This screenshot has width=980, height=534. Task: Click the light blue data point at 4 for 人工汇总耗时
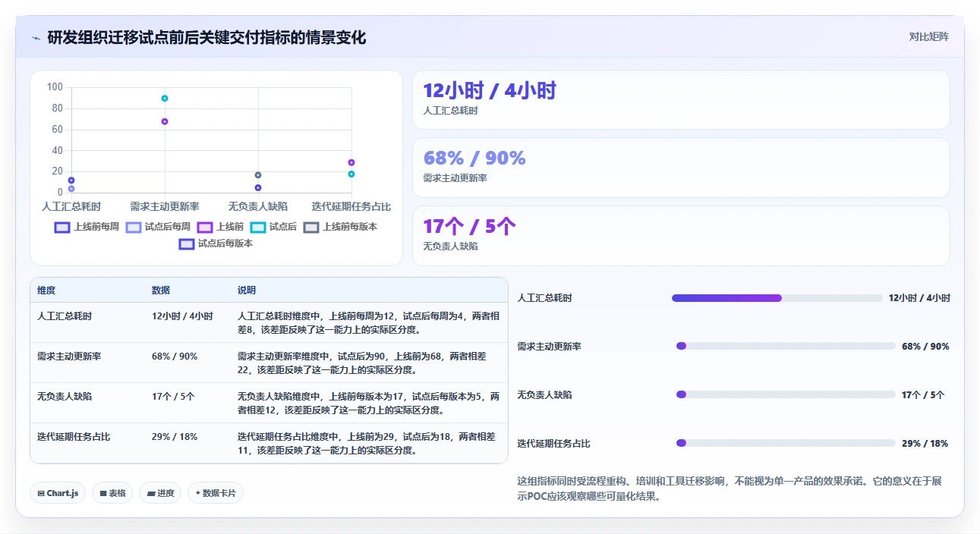point(71,189)
